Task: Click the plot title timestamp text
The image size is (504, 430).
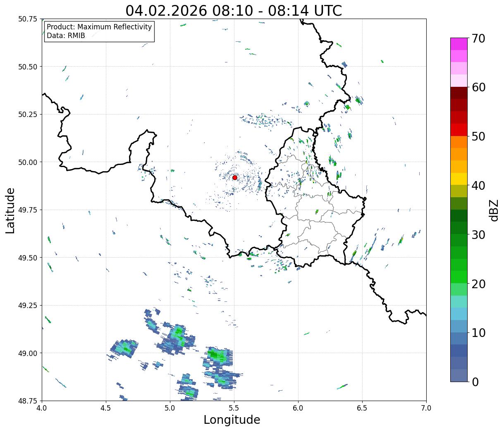Action: (x=234, y=11)
